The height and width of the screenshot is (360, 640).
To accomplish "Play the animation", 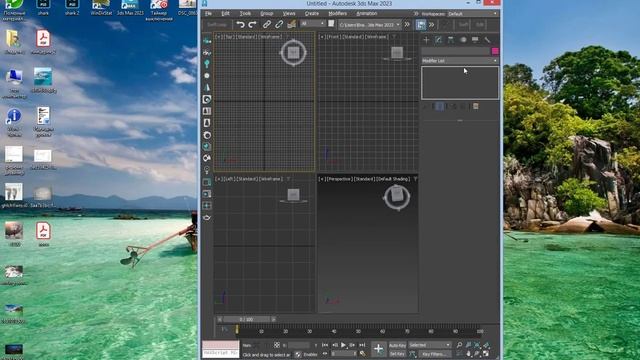I will pyautogui.click(x=343, y=345).
